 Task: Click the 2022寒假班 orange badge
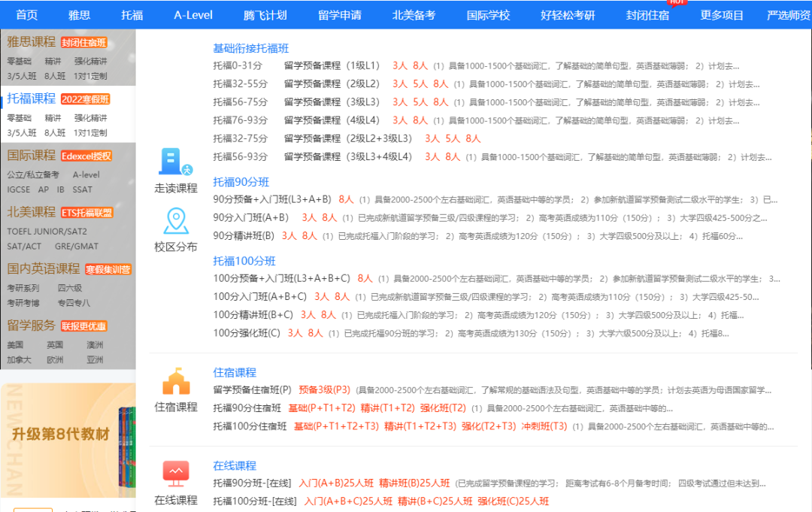click(86, 99)
